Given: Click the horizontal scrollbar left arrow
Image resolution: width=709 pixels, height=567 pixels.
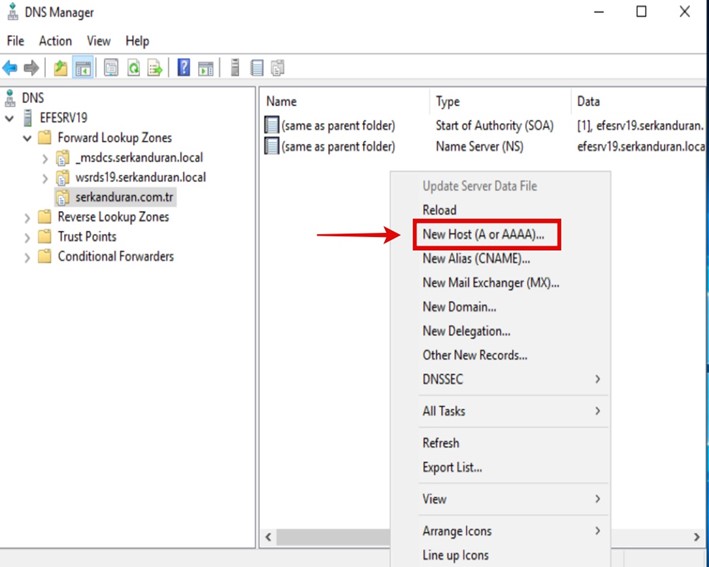Looking at the screenshot, I should 269,537.
